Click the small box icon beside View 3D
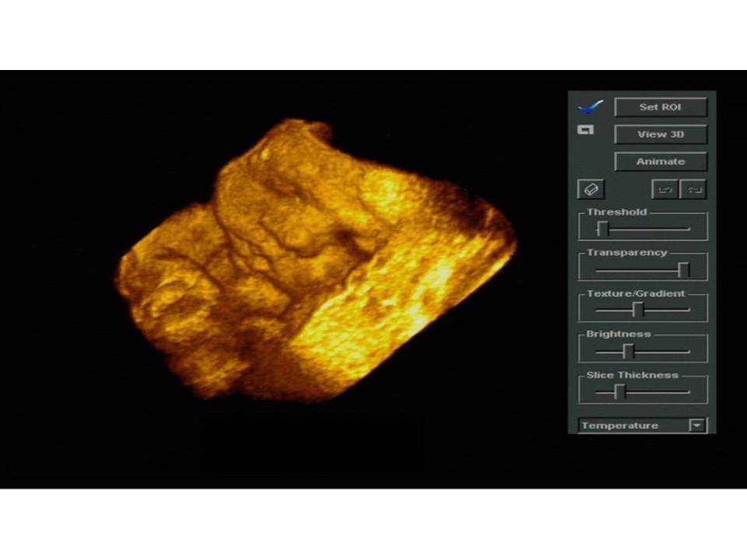Screen dimensions: 747x560 [585, 130]
